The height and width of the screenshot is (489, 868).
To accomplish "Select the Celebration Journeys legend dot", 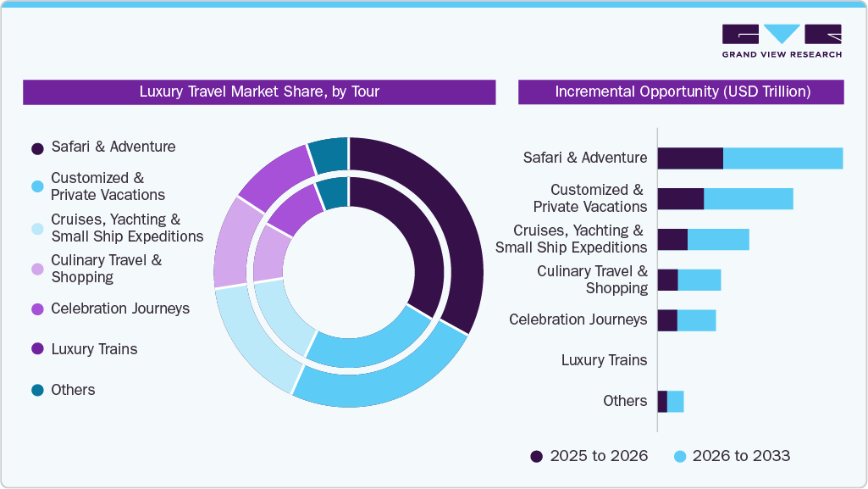I will 36,308.
